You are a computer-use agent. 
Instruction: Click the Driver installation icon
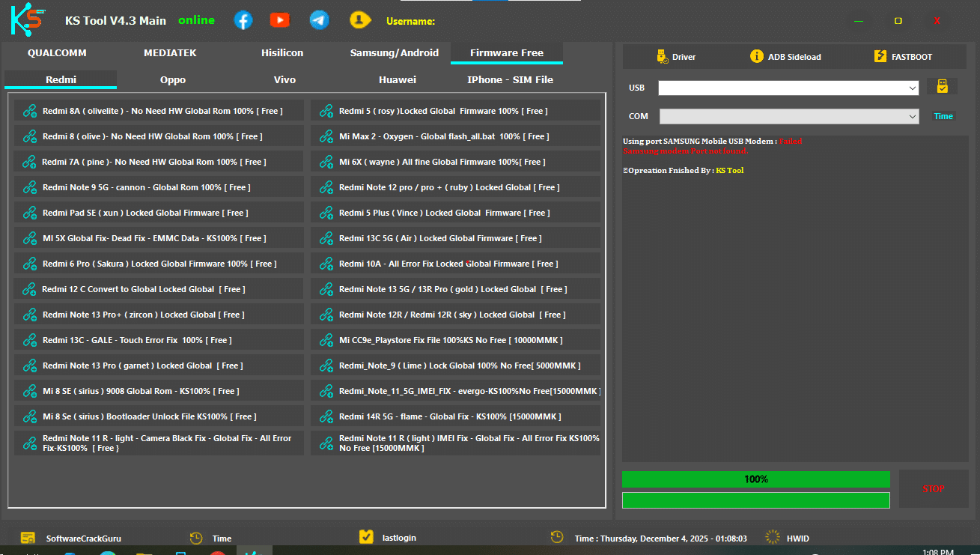[x=663, y=56]
